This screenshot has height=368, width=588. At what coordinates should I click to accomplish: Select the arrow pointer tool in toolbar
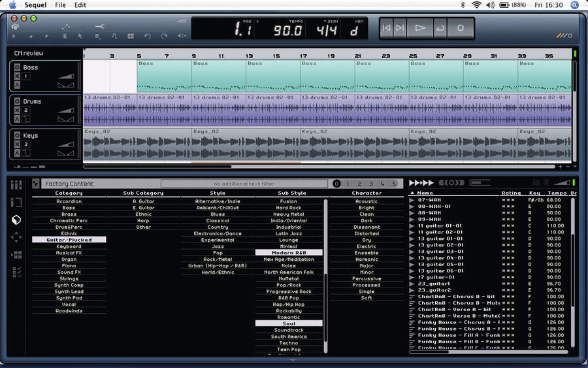click(80, 36)
